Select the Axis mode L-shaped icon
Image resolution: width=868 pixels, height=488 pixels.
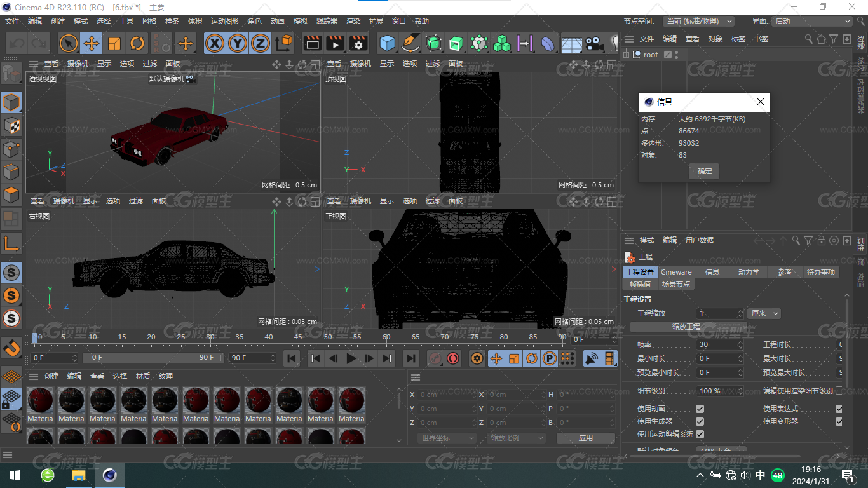pos(11,243)
